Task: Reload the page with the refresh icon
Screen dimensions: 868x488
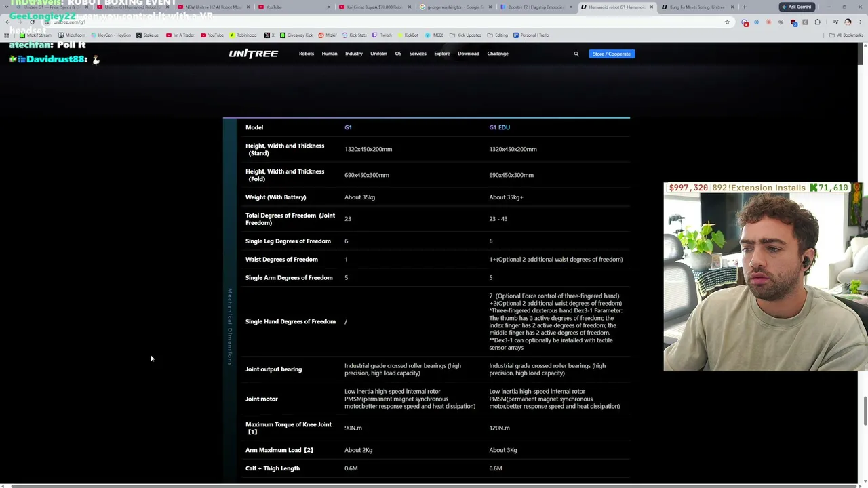Action: click(32, 22)
